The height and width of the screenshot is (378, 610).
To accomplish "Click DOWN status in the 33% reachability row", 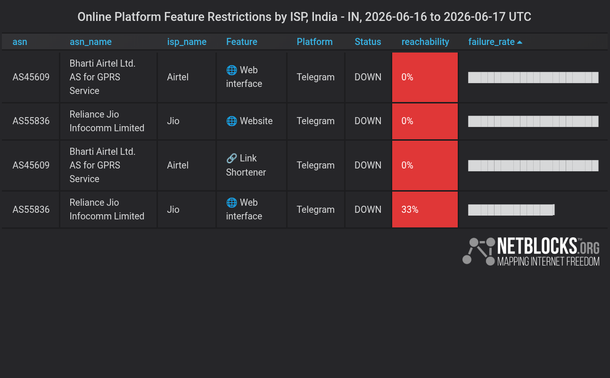I will [x=368, y=210].
